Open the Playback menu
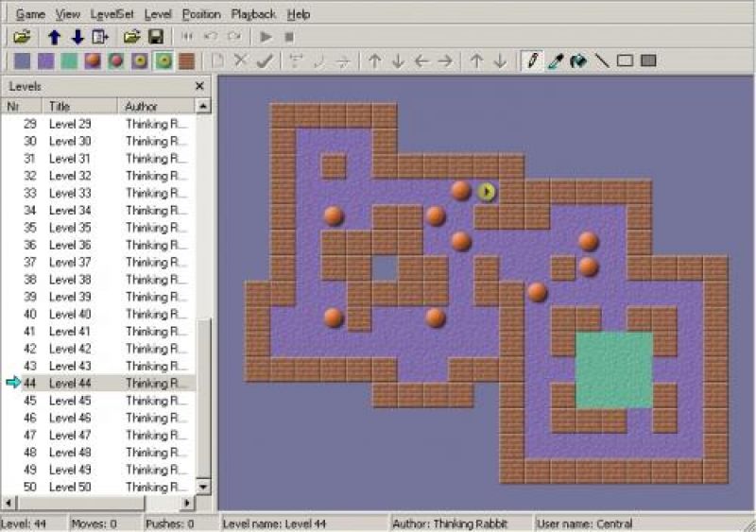Image resolution: width=756 pixels, height=532 pixels. (x=253, y=14)
